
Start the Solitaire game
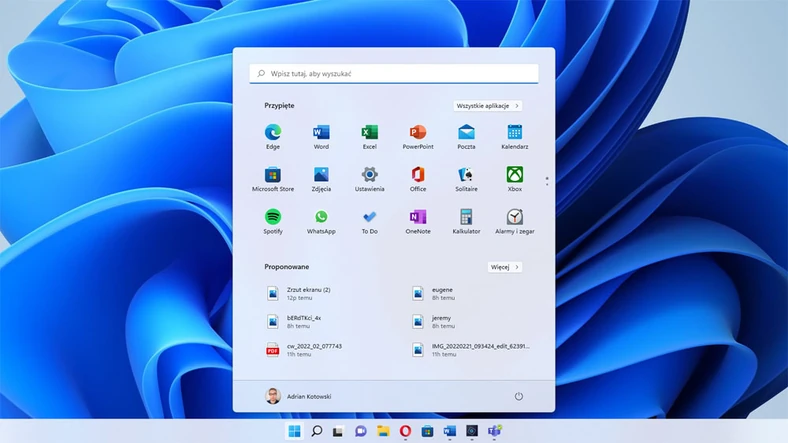click(x=466, y=179)
